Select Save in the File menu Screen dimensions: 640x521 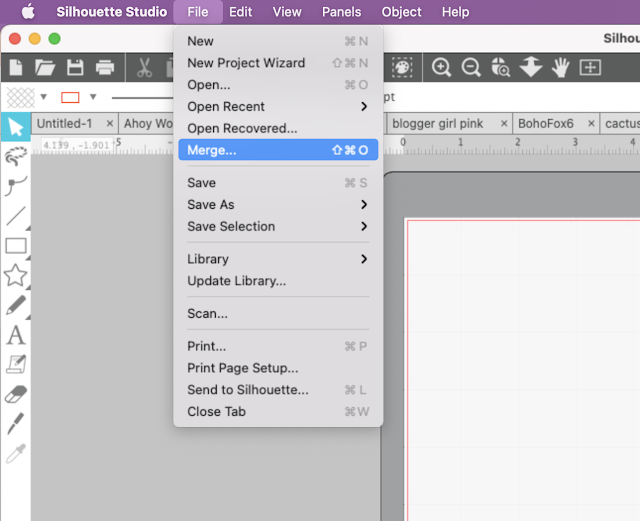[278, 183]
